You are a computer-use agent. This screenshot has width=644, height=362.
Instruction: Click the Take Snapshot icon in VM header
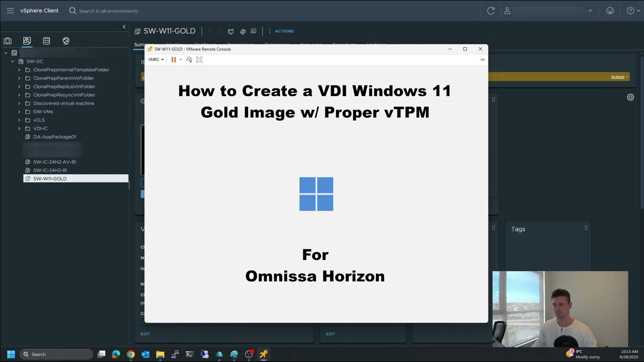pyautogui.click(x=254, y=31)
